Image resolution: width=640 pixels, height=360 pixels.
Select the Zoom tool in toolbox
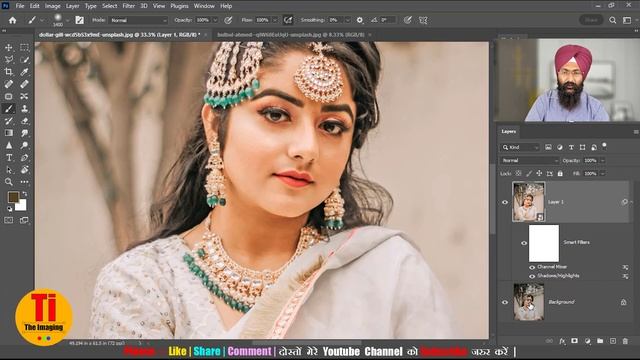[9, 182]
